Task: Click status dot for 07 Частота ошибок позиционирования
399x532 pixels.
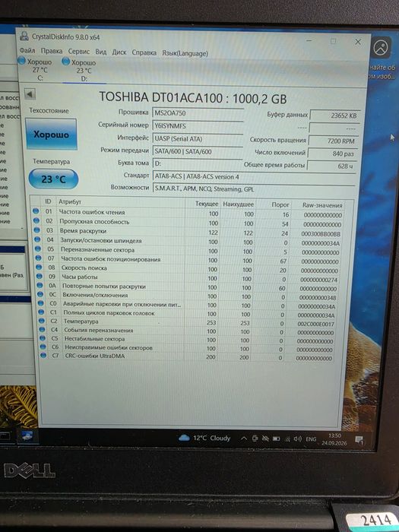Action: pyautogui.click(x=38, y=258)
